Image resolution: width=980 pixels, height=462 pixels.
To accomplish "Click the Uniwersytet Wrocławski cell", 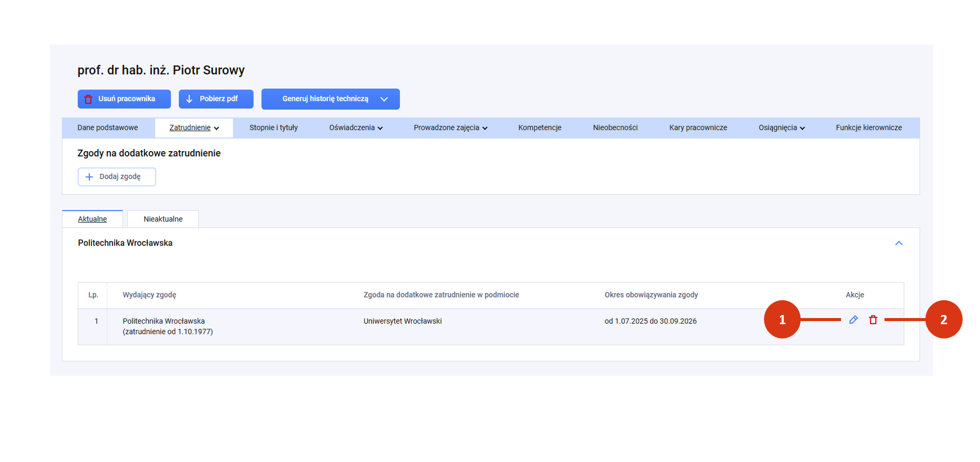I will click(x=402, y=321).
